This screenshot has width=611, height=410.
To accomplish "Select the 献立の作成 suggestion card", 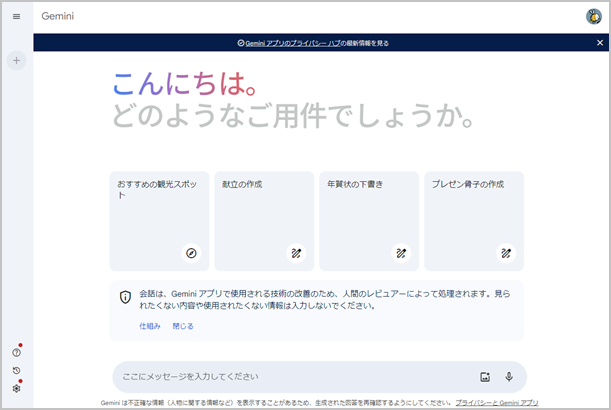I will point(264,221).
